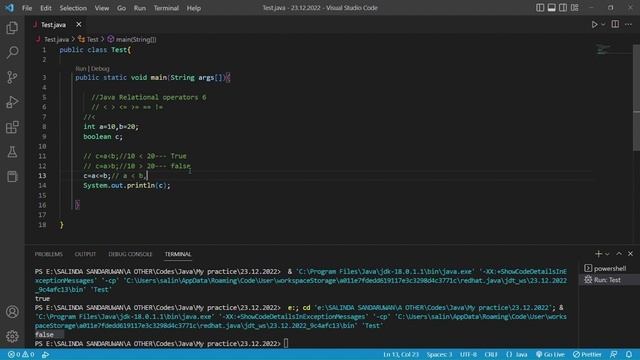Open Customize Layout icon
The image size is (640, 360).
point(574,8)
